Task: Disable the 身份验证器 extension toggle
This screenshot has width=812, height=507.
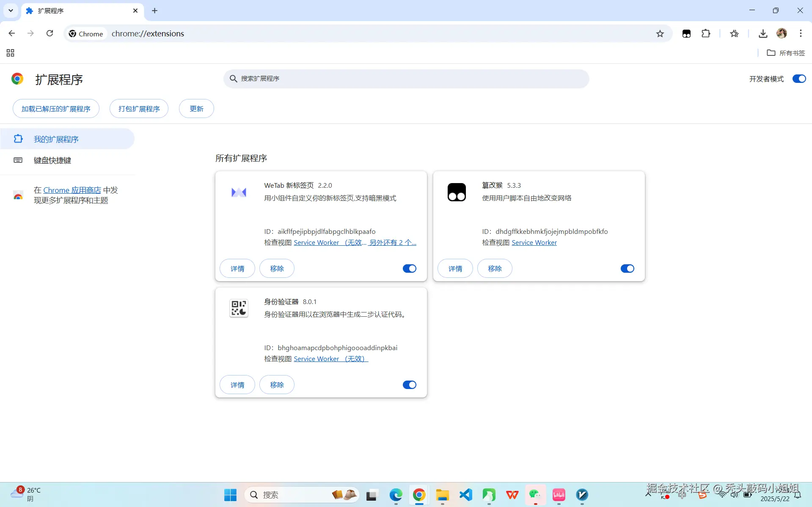Action: click(x=409, y=385)
